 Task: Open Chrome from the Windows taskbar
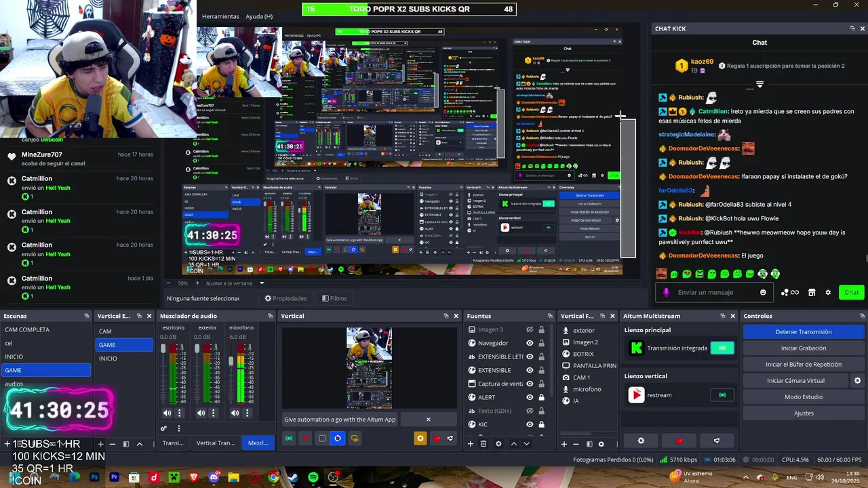click(273, 477)
